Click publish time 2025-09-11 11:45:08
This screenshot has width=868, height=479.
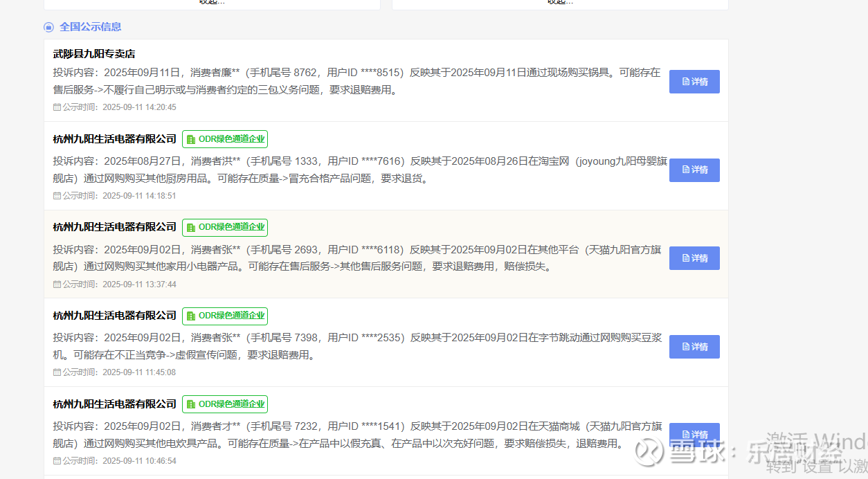click(x=139, y=372)
